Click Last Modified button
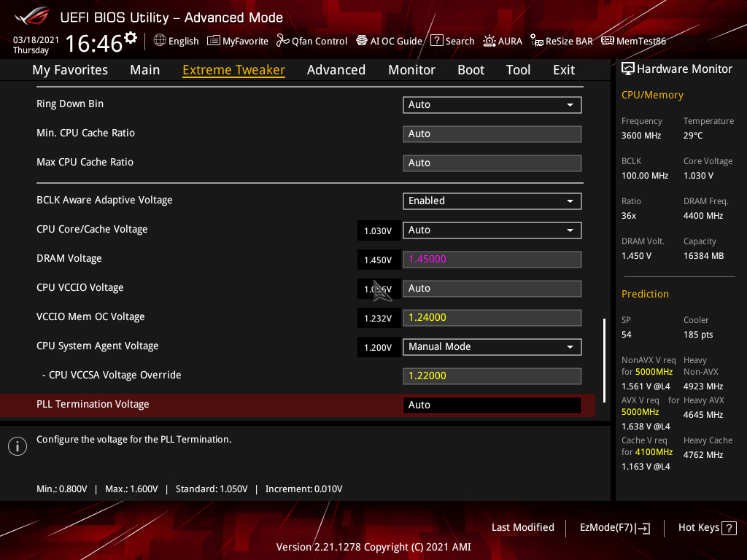This screenshot has height=560, width=747. point(522,528)
